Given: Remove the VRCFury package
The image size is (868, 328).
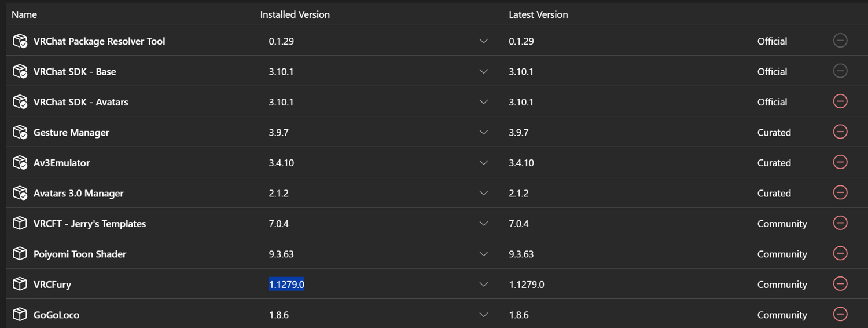Looking at the screenshot, I should click(x=840, y=284).
